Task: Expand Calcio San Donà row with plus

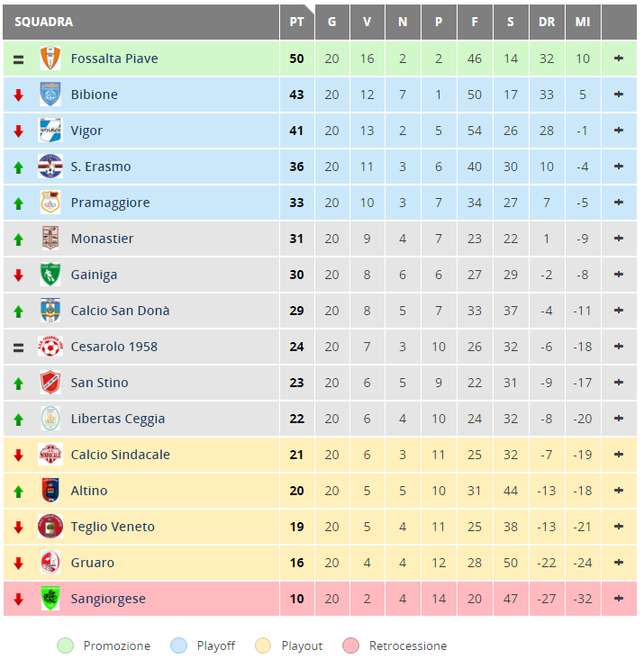Action: [x=619, y=311]
